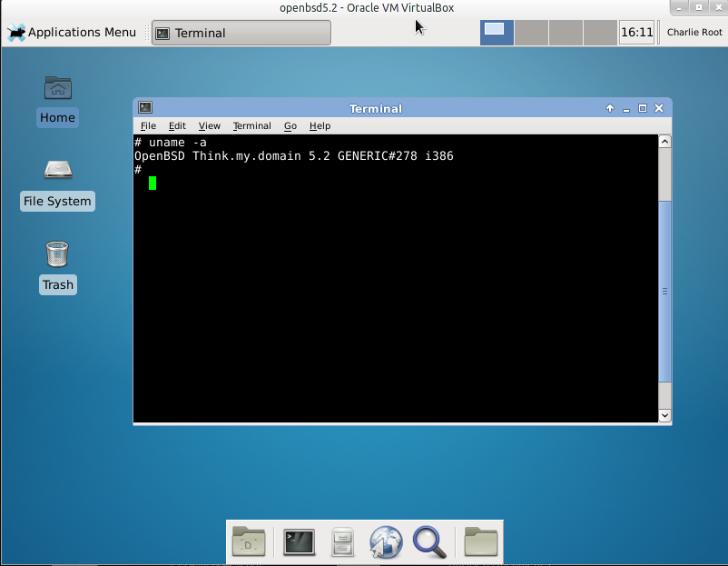Open the Terminal window menu icon
This screenshot has width=728, height=566.
tap(145, 108)
